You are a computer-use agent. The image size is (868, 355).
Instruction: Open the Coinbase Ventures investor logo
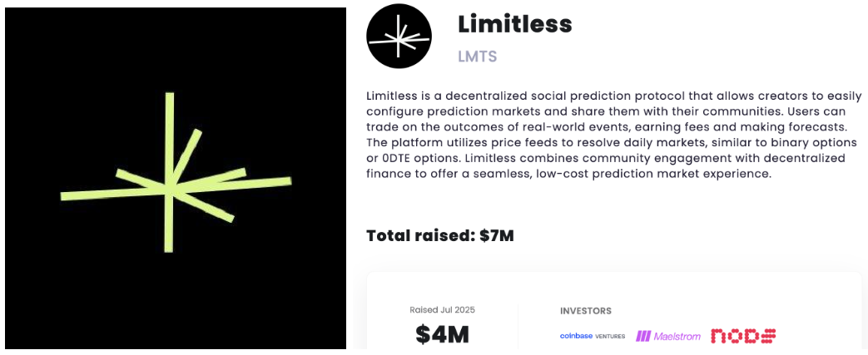(x=593, y=336)
